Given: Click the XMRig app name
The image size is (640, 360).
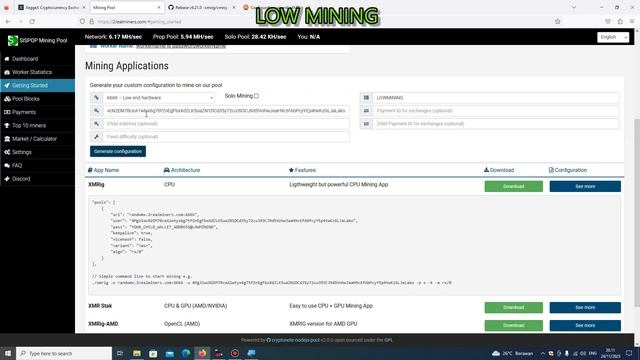Looking at the screenshot, I should pyautogui.click(x=96, y=184).
